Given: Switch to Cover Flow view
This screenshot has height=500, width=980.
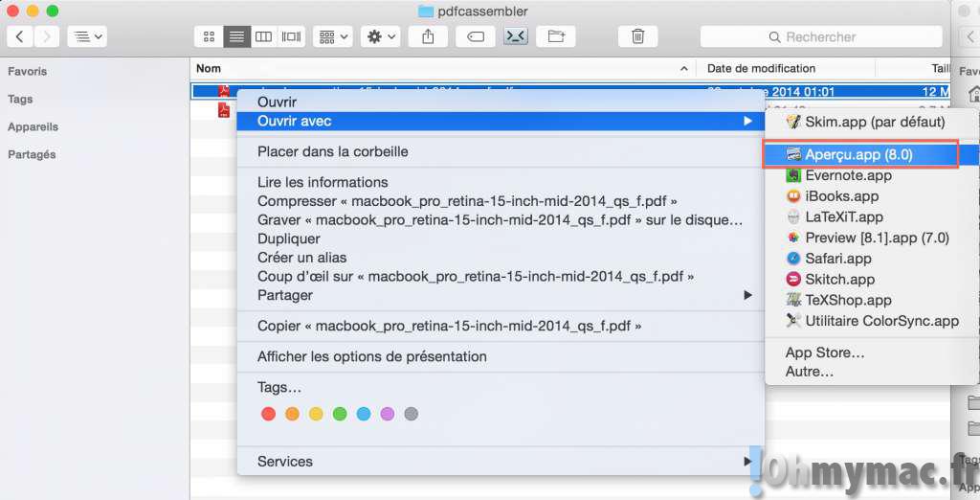Looking at the screenshot, I should coord(291,37).
